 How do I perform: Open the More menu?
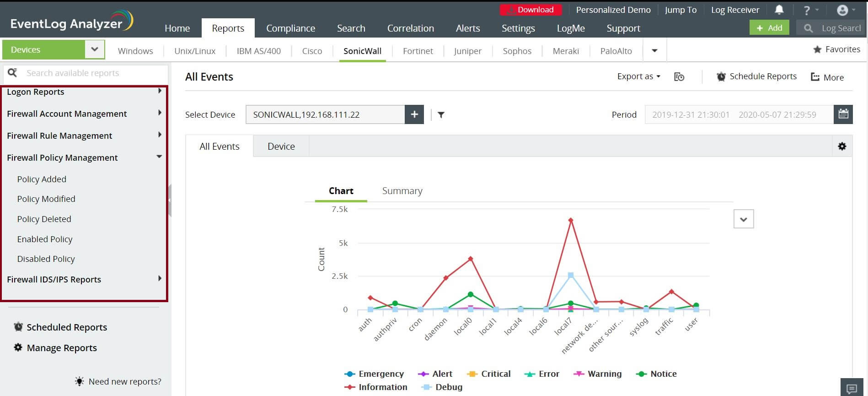[x=827, y=77]
